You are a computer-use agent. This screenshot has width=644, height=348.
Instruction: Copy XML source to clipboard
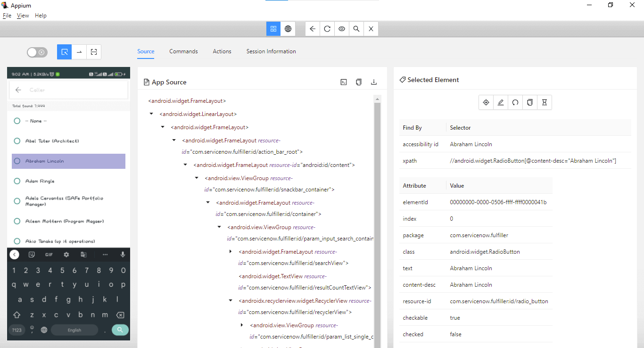pyautogui.click(x=359, y=82)
